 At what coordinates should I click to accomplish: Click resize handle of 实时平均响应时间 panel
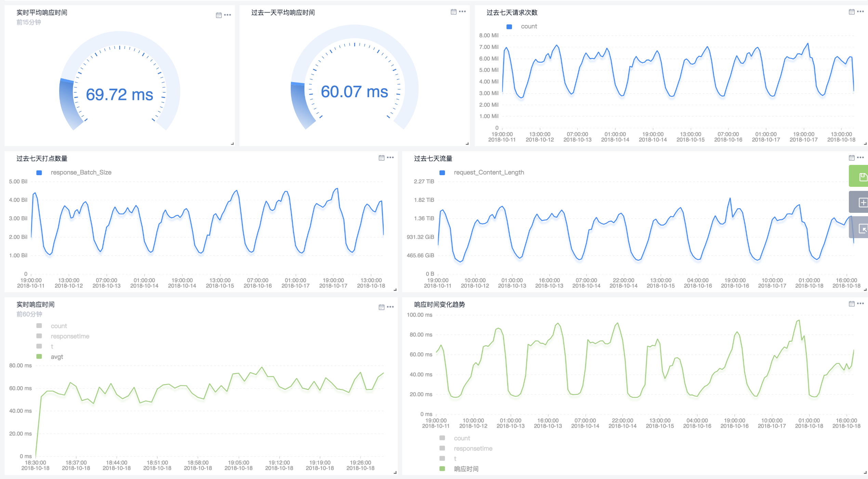(232, 144)
